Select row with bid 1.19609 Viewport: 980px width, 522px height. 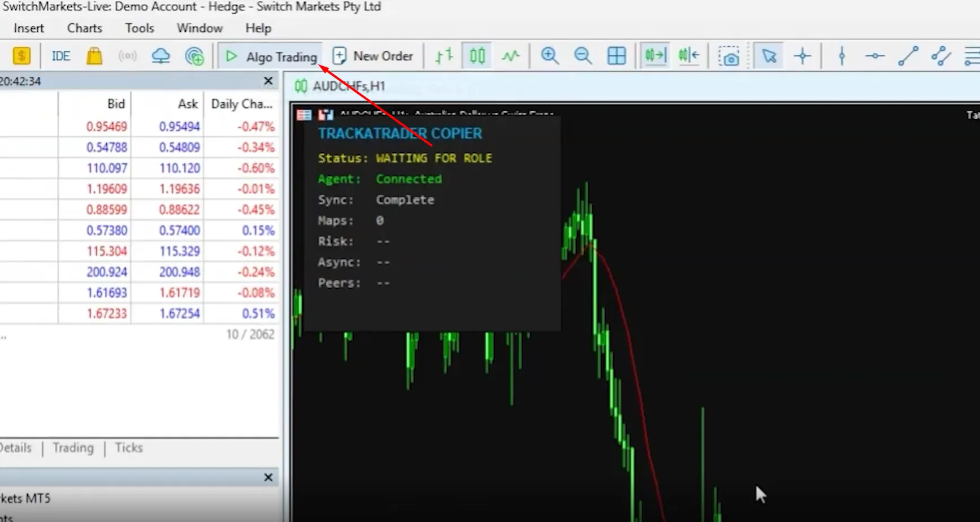[140, 189]
